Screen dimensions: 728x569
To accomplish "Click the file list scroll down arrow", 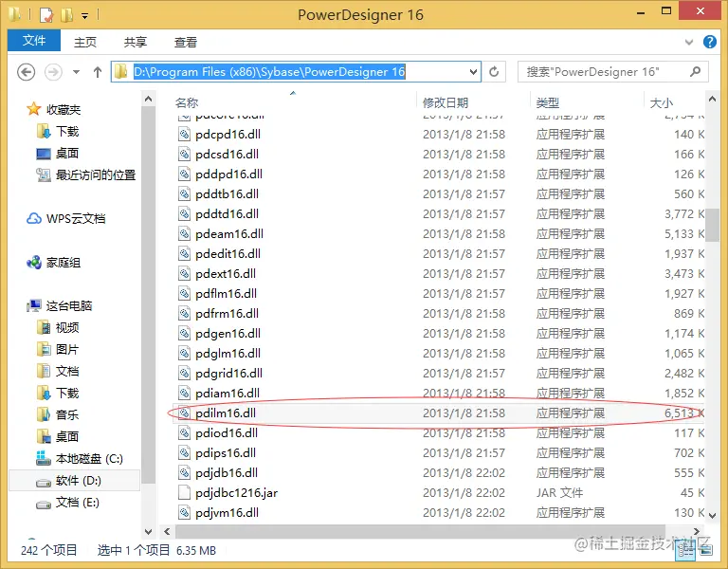I will point(712,515).
